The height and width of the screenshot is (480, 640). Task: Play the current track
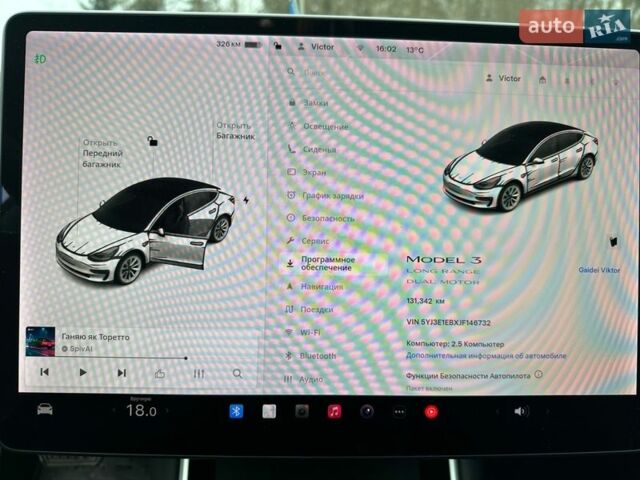point(83,373)
